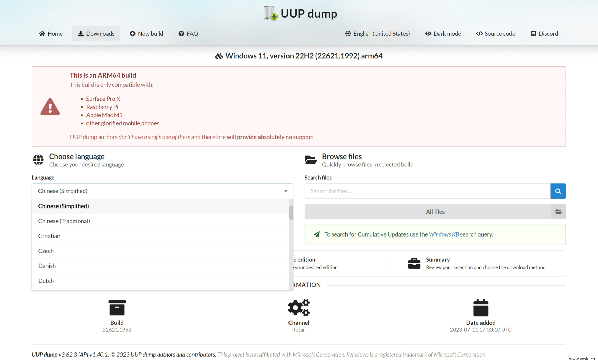Click the 'Apple Mac M1' list item
598x364 pixels.
[104, 115]
